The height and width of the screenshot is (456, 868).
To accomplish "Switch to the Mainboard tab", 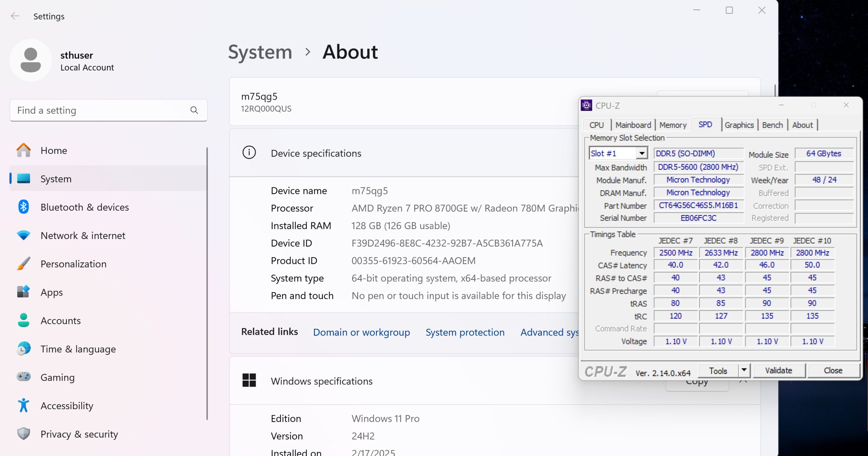I will pyautogui.click(x=633, y=125).
